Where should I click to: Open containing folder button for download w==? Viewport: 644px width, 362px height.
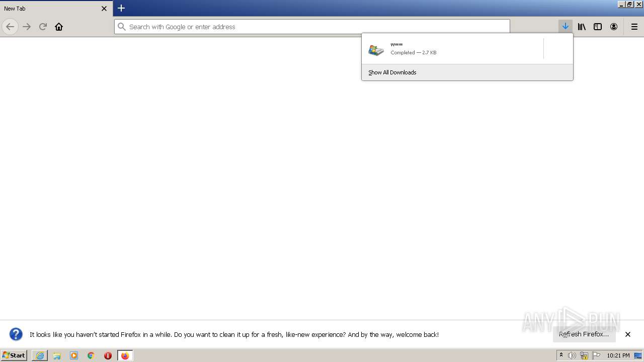point(558,49)
